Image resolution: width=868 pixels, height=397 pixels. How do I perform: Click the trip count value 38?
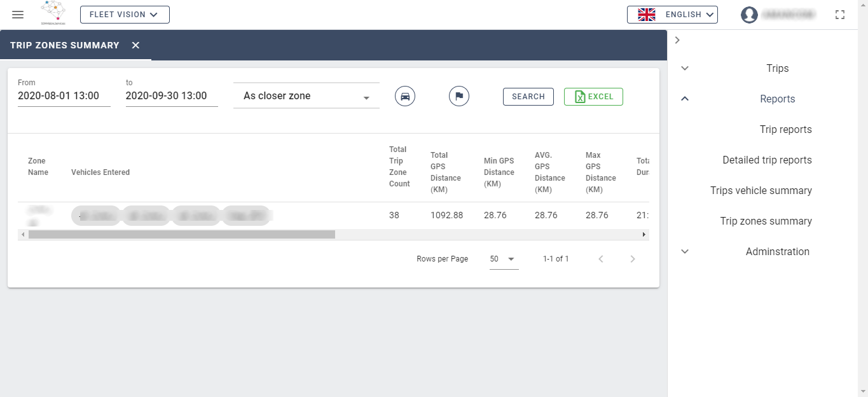394,216
